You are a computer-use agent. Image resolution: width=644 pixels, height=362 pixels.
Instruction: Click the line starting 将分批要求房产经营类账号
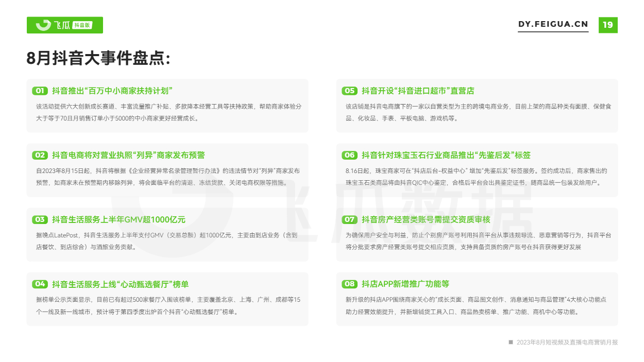(463, 247)
